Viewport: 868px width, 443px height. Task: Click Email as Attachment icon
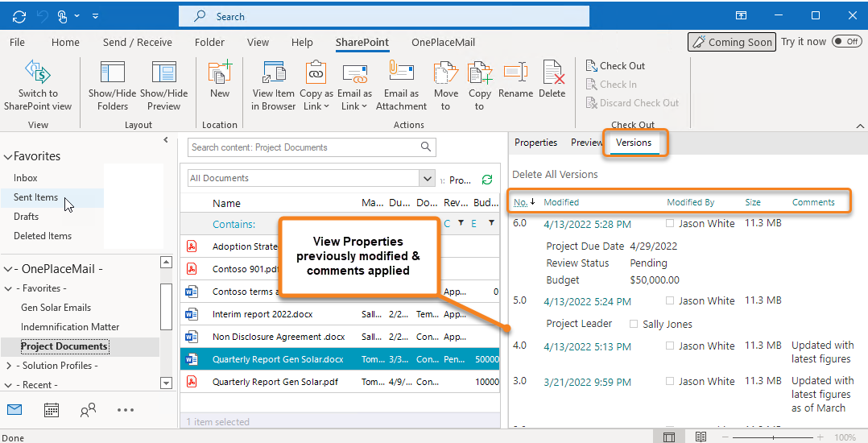coord(401,72)
